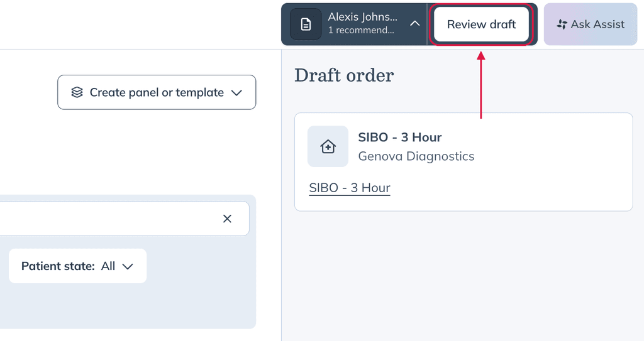
Task: Click the chevron next to Patient state All
Action: click(x=128, y=266)
